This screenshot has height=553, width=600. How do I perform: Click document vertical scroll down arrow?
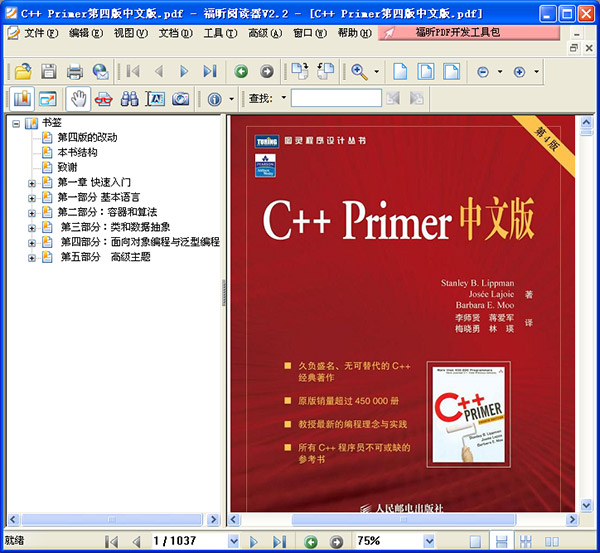coord(586,505)
